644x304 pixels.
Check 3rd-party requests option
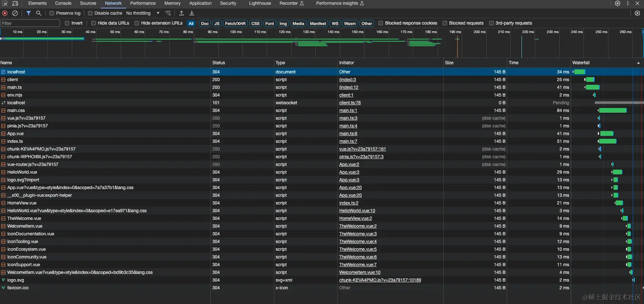[491, 23]
